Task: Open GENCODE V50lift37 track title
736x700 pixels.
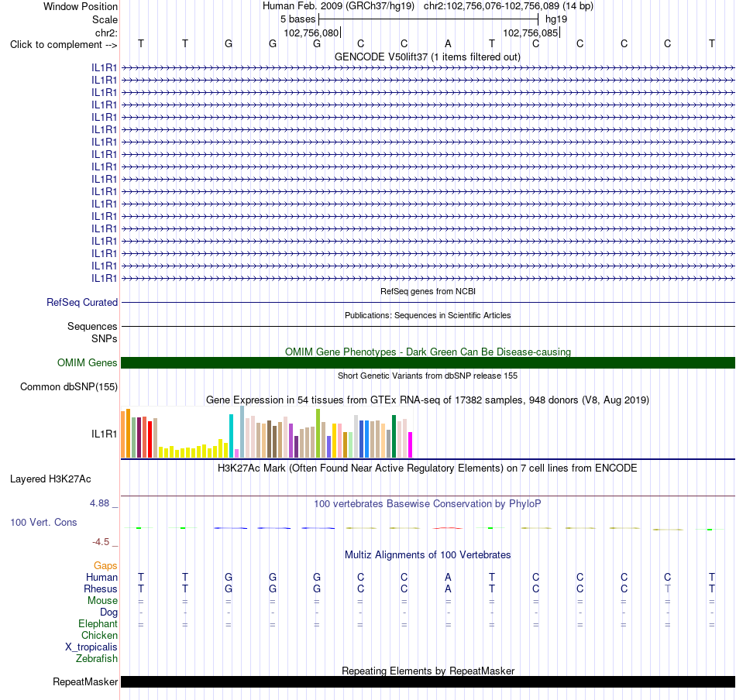Action: 428,57
